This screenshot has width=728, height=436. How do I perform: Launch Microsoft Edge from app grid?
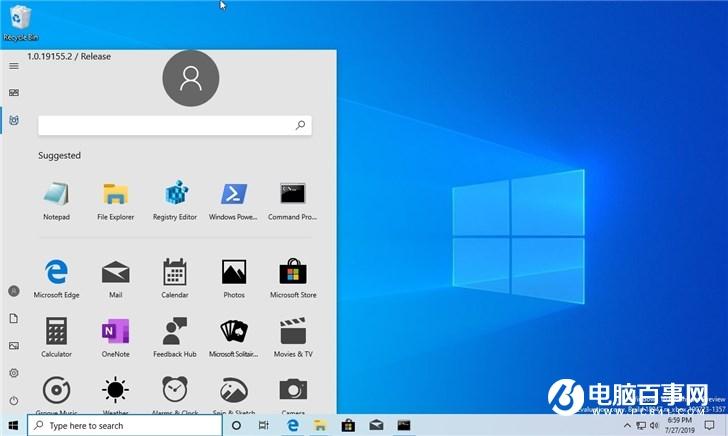click(56, 279)
